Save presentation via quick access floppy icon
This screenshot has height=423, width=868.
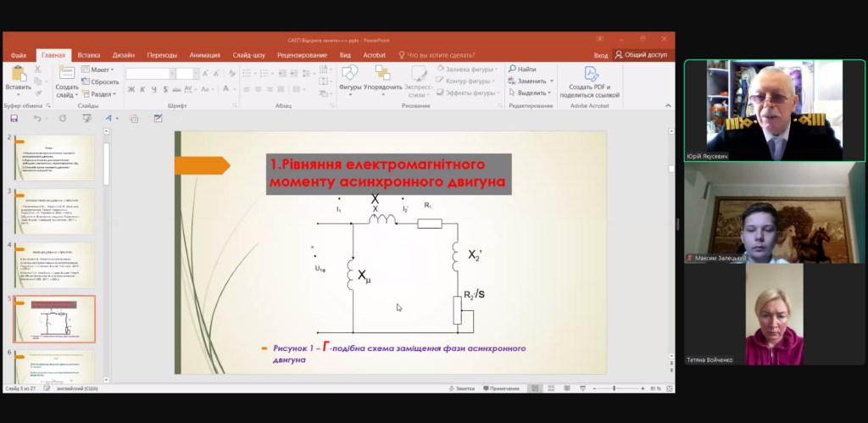tap(14, 118)
